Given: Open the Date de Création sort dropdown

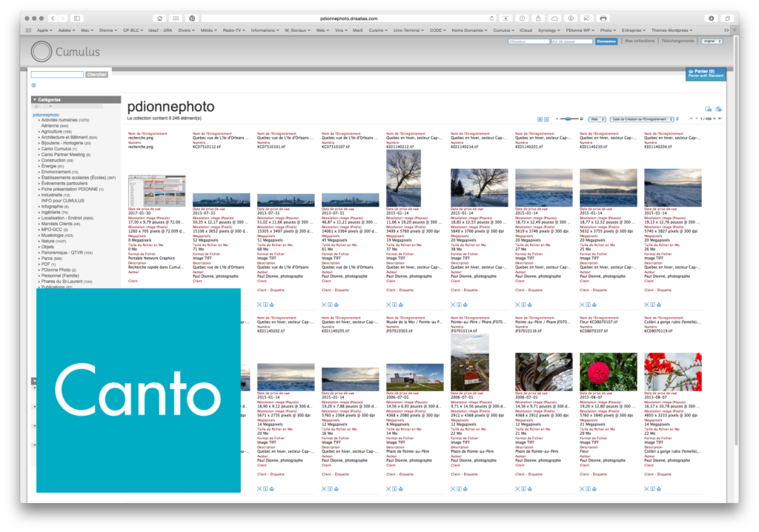Looking at the screenshot, I should 642,119.
